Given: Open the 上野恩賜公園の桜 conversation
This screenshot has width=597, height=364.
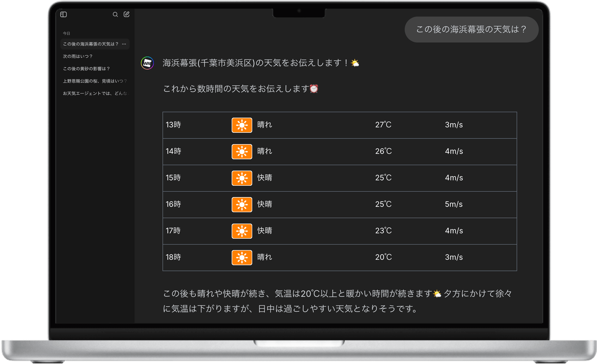Looking at the screenshot, I should tap(95, 81).
